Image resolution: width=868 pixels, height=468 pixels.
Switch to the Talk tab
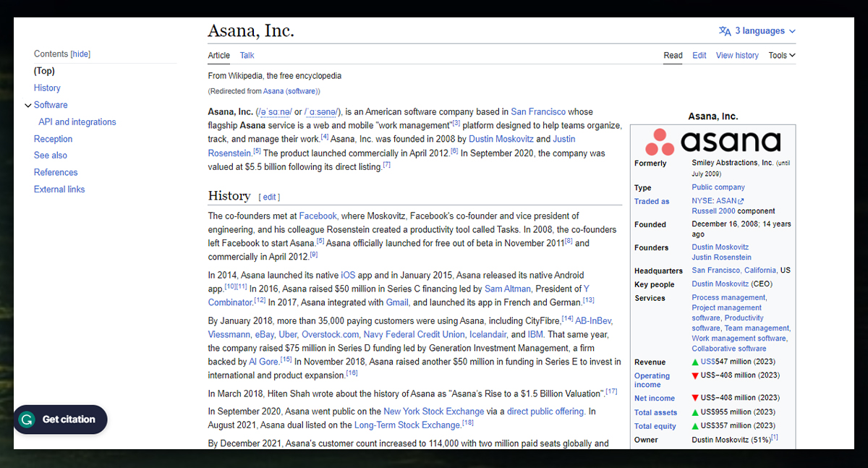point(247,55)
